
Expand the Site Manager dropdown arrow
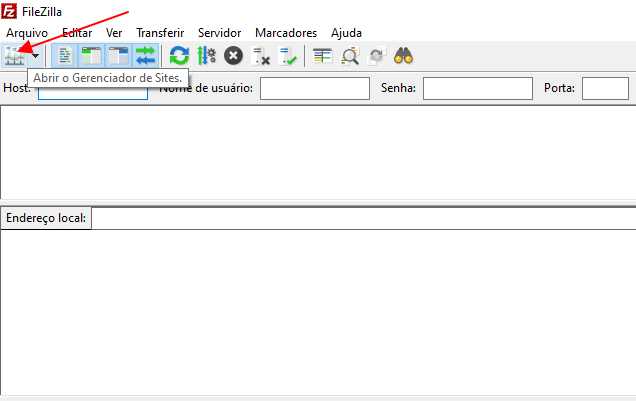[36, 56]
